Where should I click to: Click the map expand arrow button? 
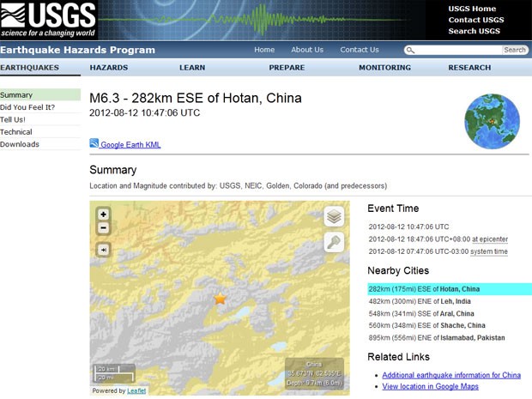tap(104, 250)
